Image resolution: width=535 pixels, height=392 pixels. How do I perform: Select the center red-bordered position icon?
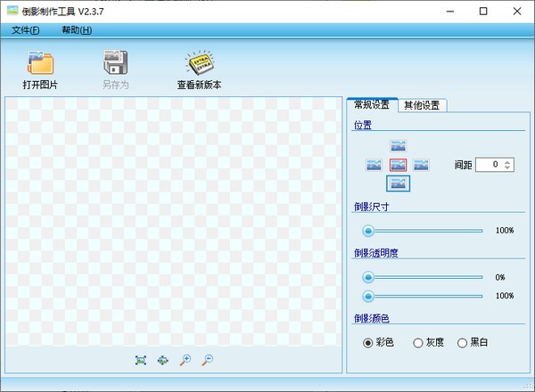[x=399, y=164]
